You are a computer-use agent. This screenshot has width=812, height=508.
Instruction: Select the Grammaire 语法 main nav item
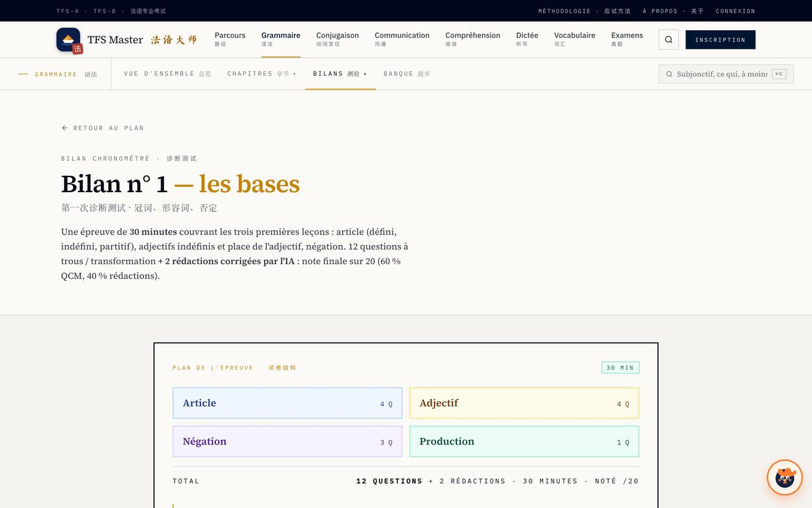point(281,39)
